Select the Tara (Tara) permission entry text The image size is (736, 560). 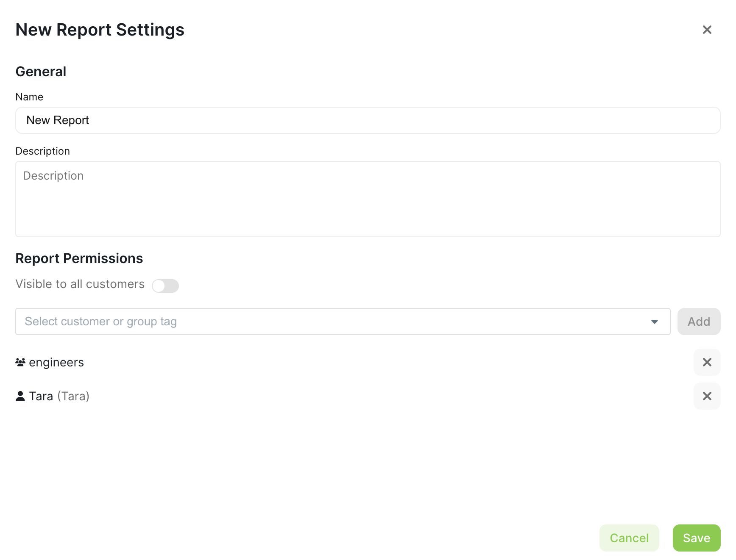(x=59, y=396)
